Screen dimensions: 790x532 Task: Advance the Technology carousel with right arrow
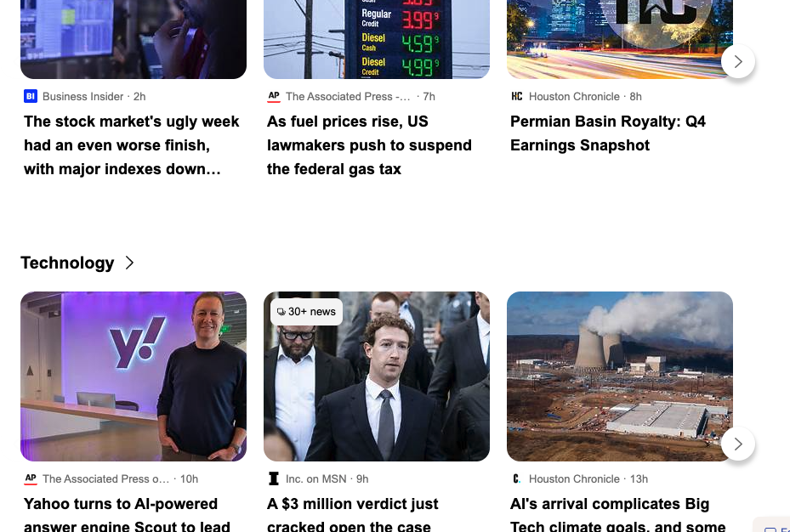click(x=737, y=444)
